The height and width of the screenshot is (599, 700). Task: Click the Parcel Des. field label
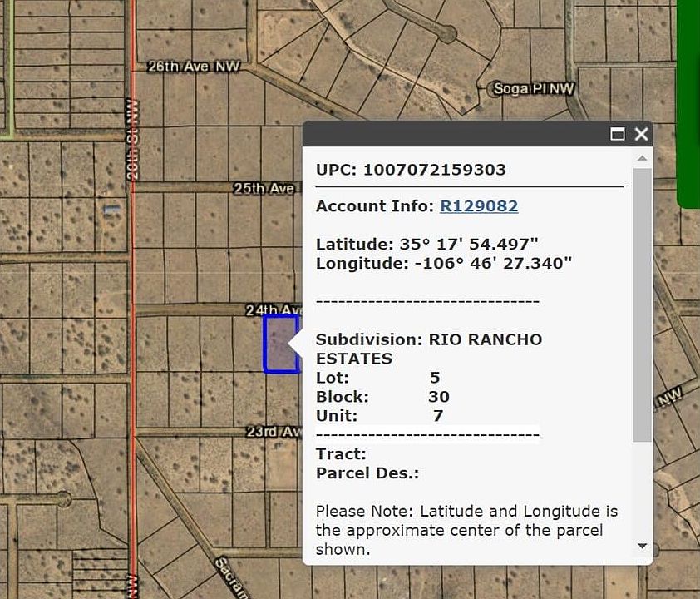(x=367, y=473)
